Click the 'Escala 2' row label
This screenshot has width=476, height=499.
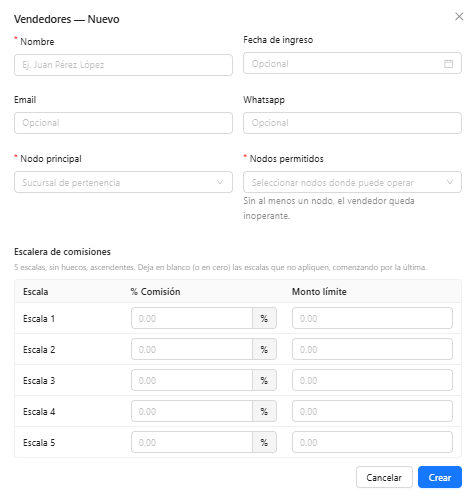[x=39, y=349]
